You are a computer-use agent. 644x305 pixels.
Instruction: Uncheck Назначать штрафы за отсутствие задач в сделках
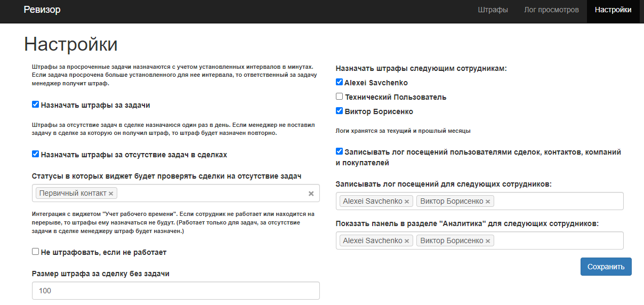click(35, 154)
